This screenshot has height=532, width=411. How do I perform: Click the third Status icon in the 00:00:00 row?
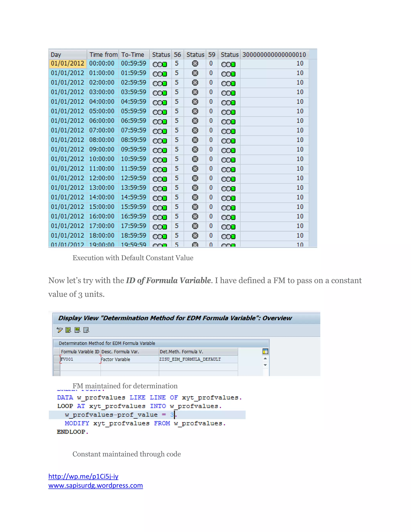click(x=228, y=64)
